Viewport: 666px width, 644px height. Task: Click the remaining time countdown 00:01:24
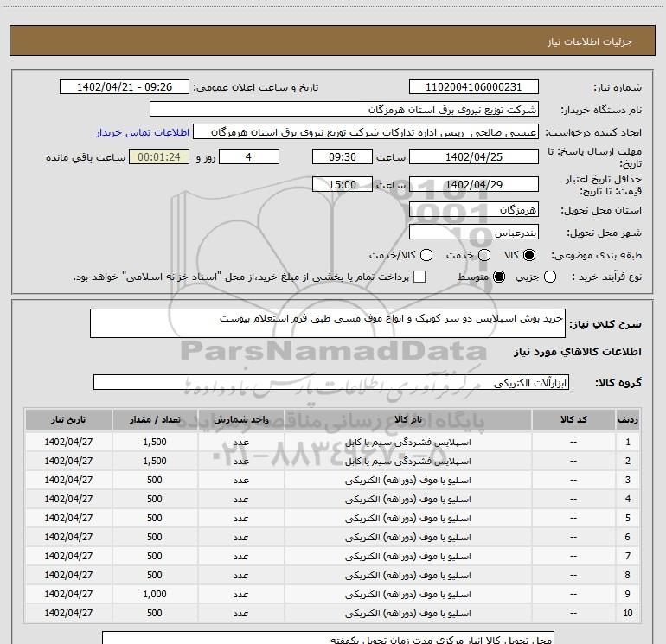(x=159, y=156)
